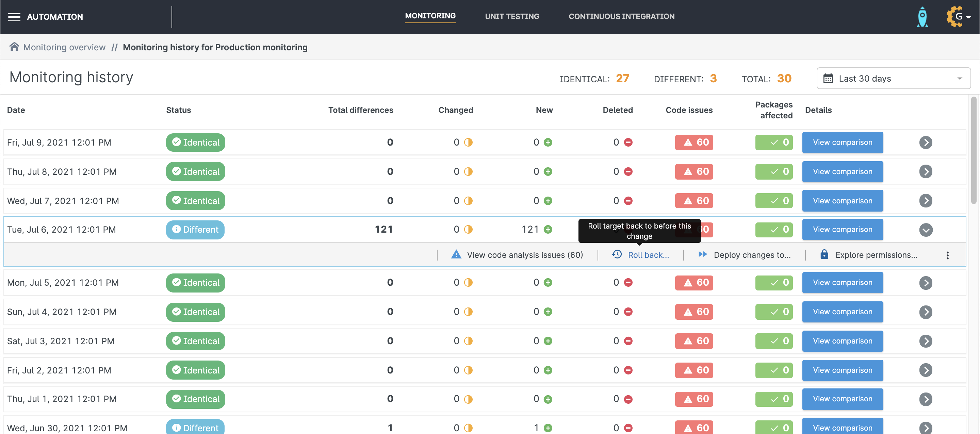Click the deleted minus icon for Jul 3

point(628,341)
